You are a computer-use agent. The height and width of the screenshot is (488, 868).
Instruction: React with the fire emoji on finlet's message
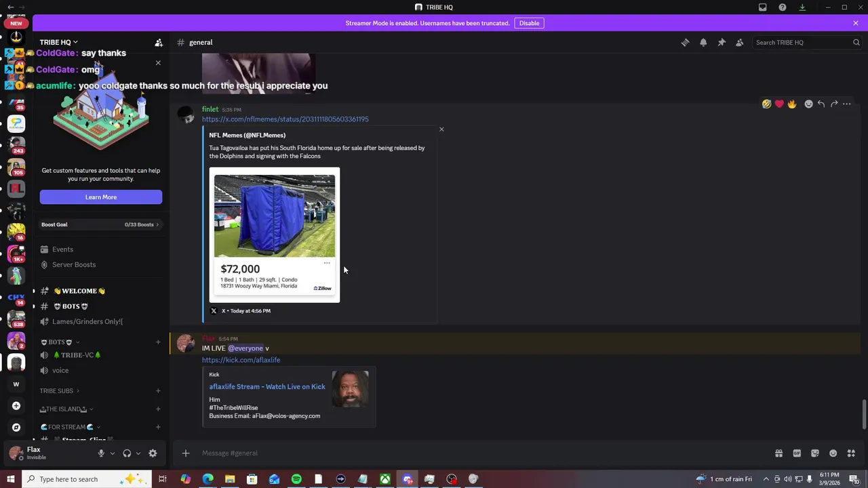(x=792, y=104)
